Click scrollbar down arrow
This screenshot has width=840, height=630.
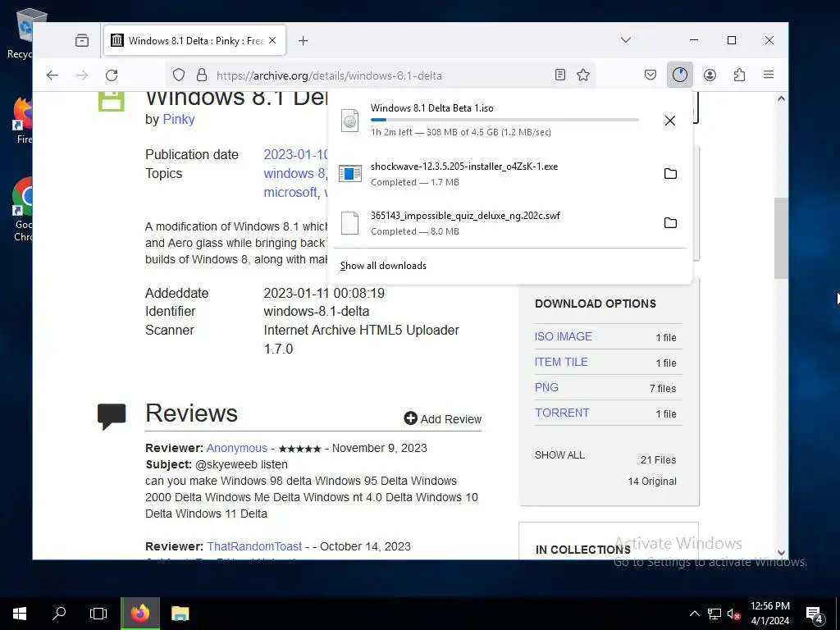781,552
